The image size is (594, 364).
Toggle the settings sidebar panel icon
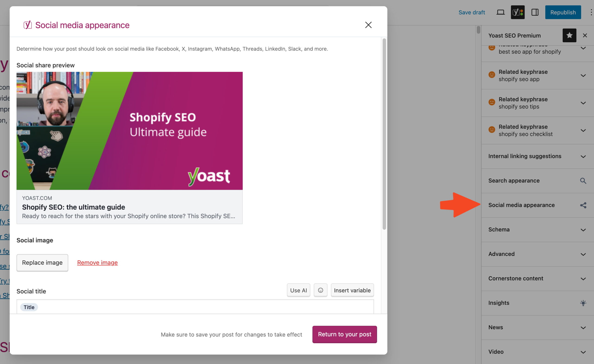pyautogui.click(x=535, y=12)
